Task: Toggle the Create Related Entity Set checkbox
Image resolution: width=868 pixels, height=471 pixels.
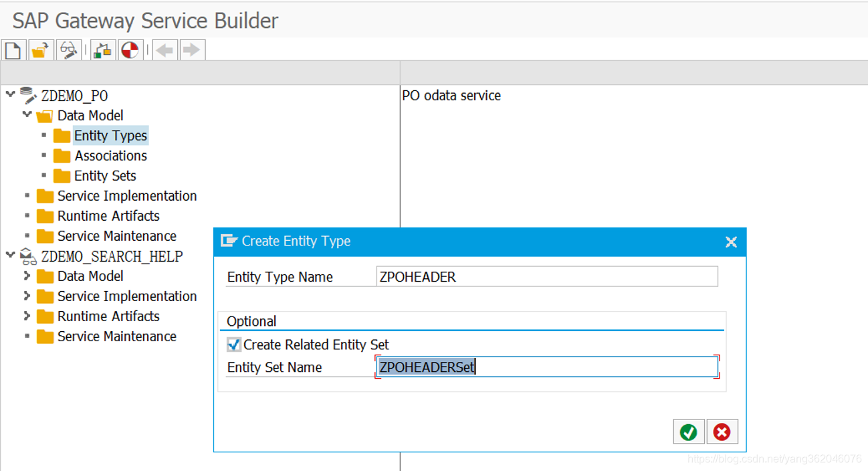Action: pyautogui.click(x=234, y=345)
